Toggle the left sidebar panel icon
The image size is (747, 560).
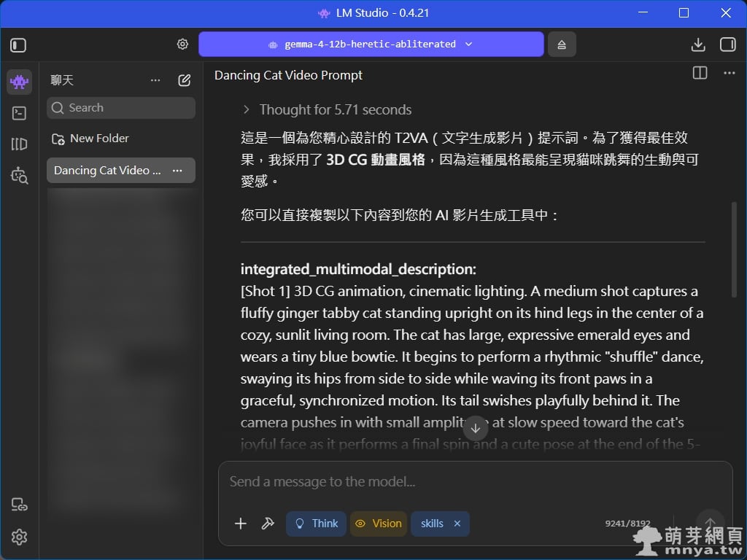click(x=18, y=45)
